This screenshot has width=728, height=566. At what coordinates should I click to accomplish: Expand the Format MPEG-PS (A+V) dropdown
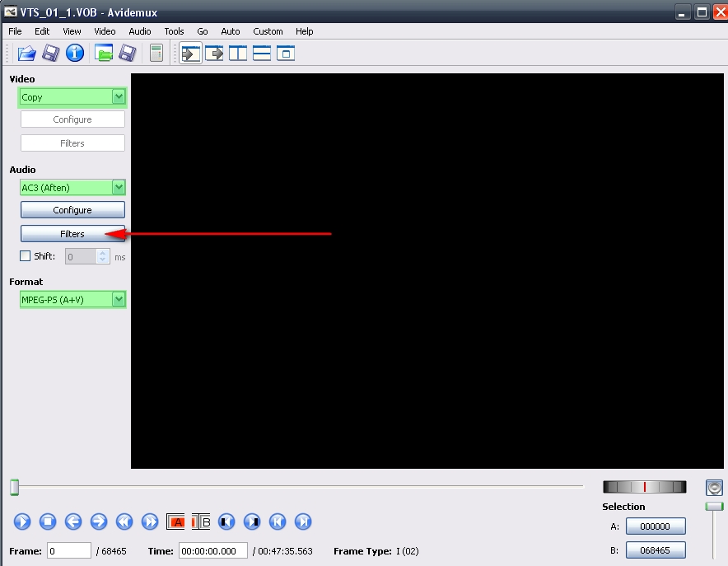click(119, 299)
